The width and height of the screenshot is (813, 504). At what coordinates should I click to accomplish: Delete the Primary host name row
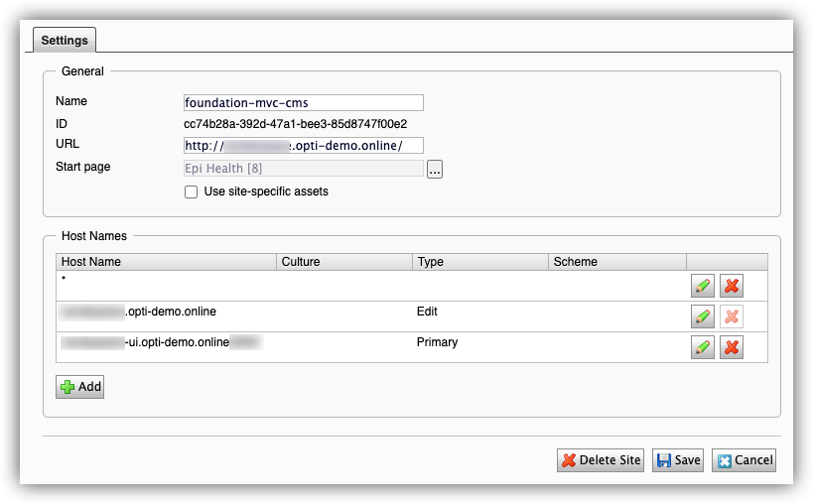(731, 347)
